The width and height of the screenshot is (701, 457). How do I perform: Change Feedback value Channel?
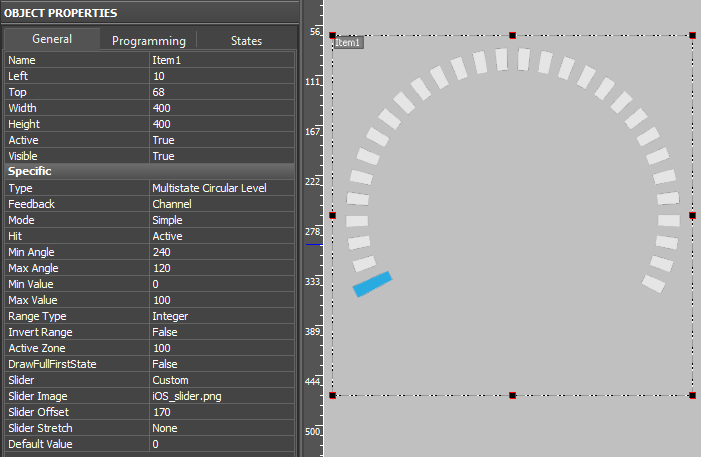(x=222, y=204)
